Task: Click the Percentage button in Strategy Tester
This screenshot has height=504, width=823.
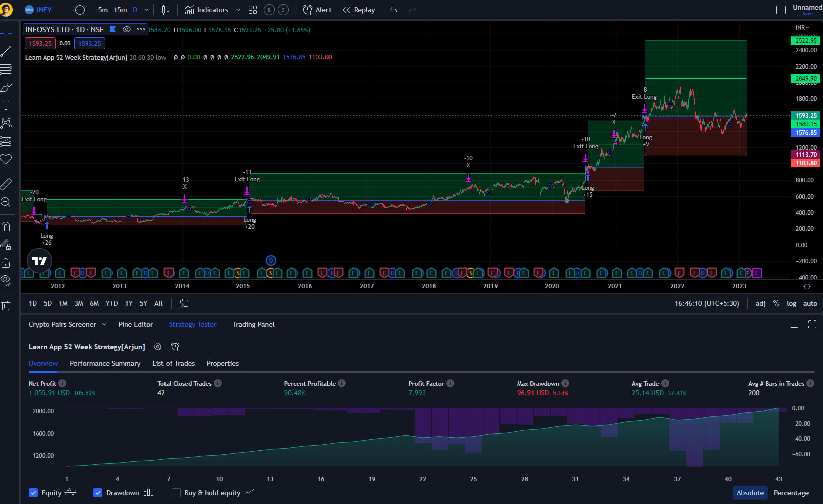Action: (x=791, y=493)
